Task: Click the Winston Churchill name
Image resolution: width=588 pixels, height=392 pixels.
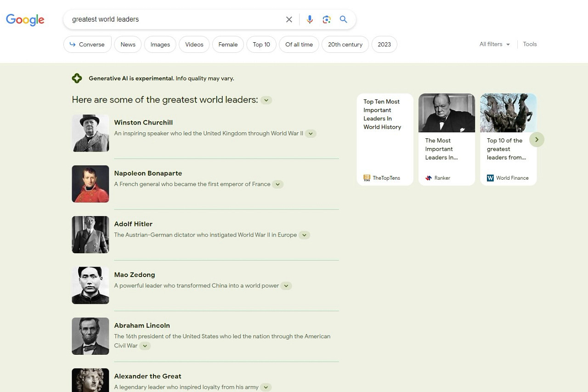Action: click(x=143, y=123)
